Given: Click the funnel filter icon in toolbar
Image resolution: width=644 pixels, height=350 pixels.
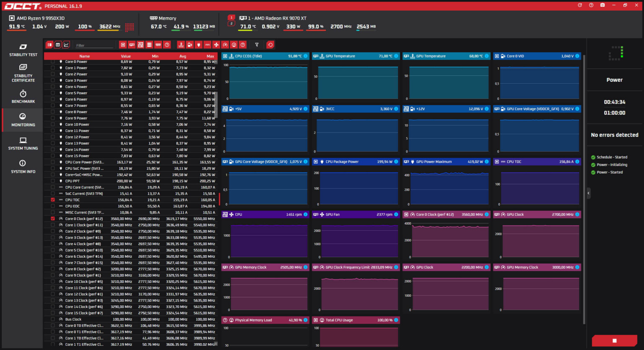Looking at the screenshot, I should click(x=257, y=45).
